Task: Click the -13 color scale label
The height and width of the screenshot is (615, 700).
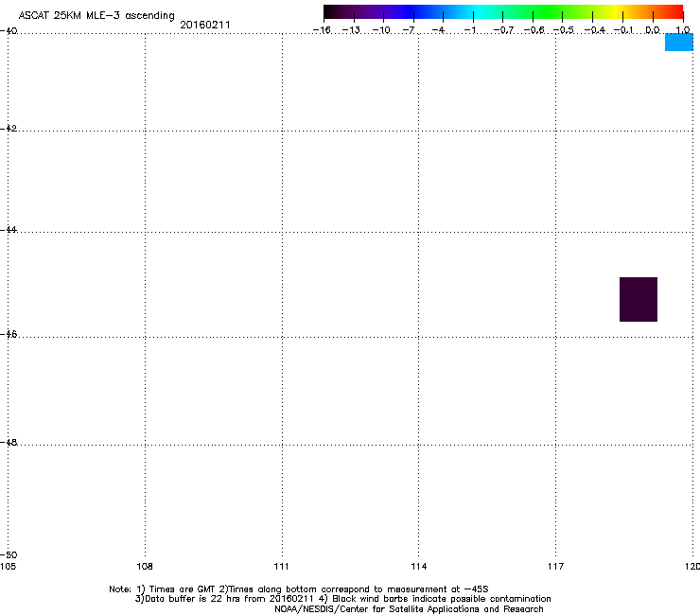Action: pyautogui.click(x=352, y=30)
